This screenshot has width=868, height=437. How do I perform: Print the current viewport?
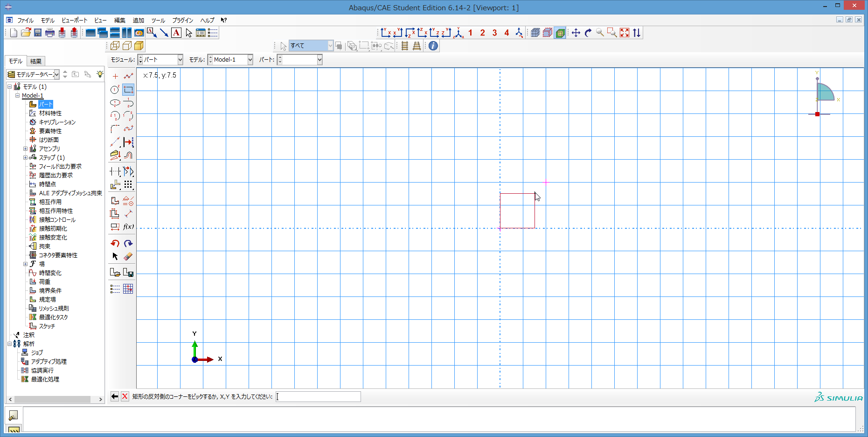(x=50, y=33)
